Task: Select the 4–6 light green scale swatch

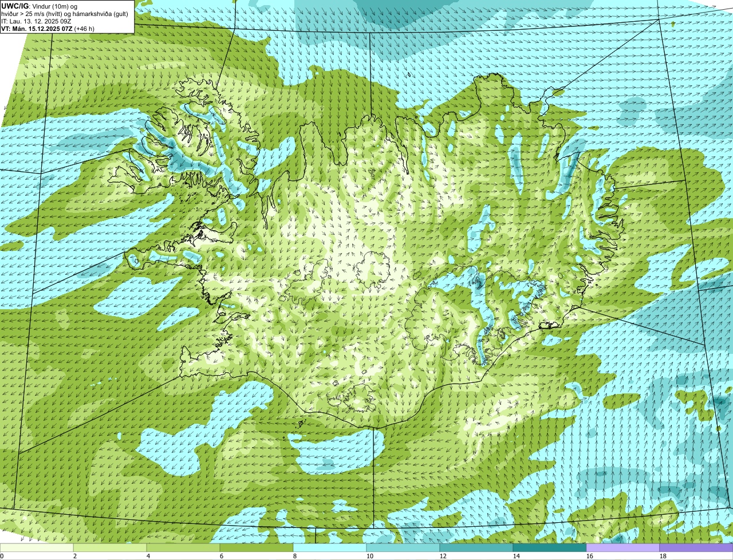Action: 183,547
